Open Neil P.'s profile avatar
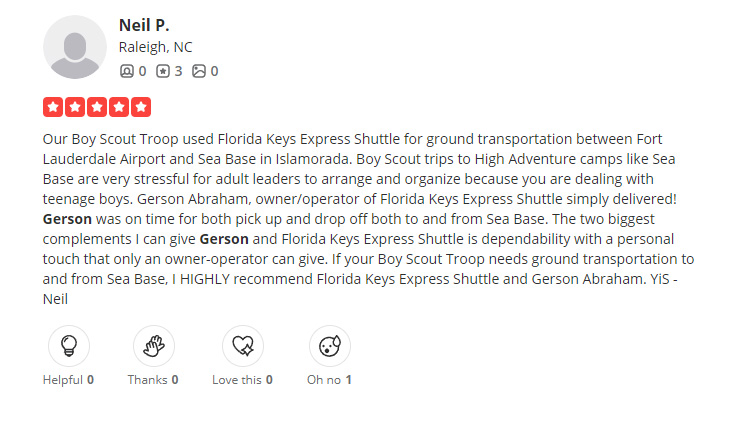Image resolution: width=751 pixels, height=426 pixels. (x=75, y=47)
